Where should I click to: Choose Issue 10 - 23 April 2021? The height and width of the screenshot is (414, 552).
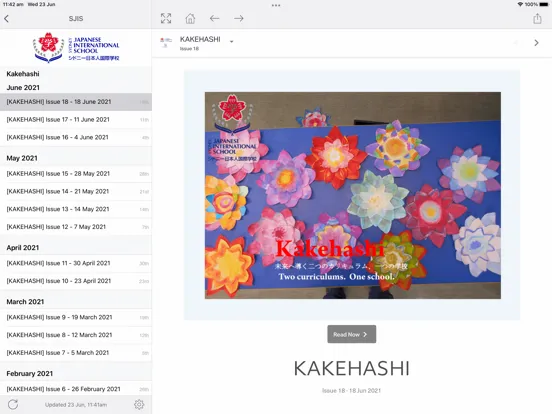click(x=76, y=281)
